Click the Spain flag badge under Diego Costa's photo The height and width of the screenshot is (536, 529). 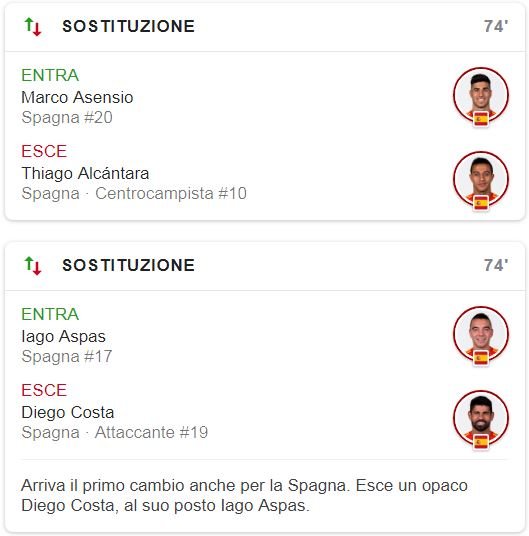481,443
